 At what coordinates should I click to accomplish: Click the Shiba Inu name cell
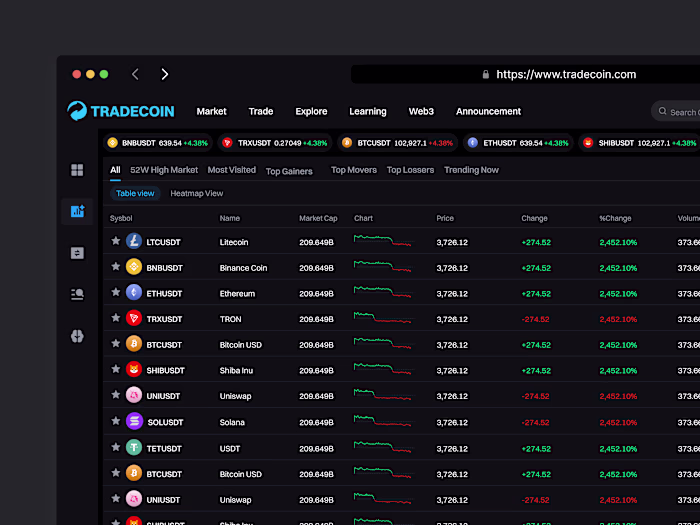click(236, 371)
